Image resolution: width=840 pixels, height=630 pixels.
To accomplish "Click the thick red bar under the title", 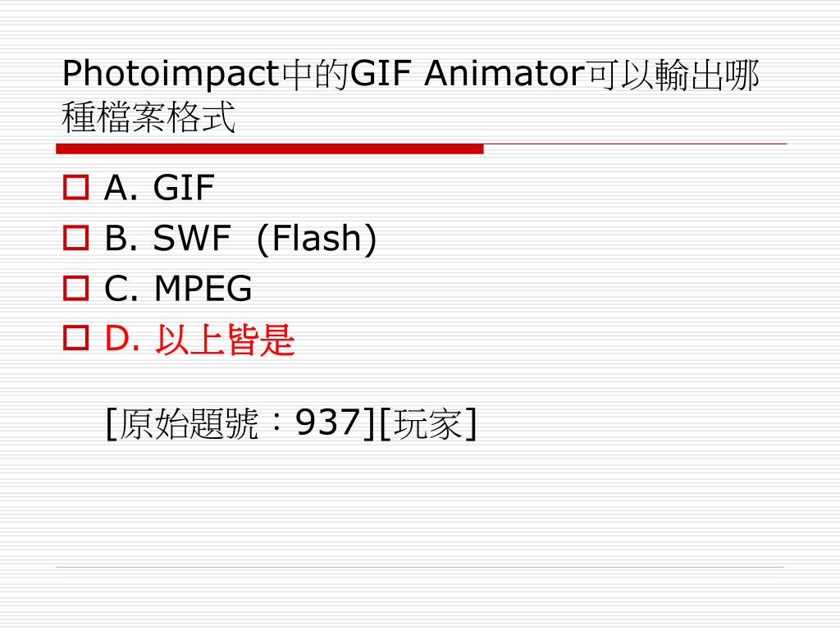I will (x=270, y=149).
